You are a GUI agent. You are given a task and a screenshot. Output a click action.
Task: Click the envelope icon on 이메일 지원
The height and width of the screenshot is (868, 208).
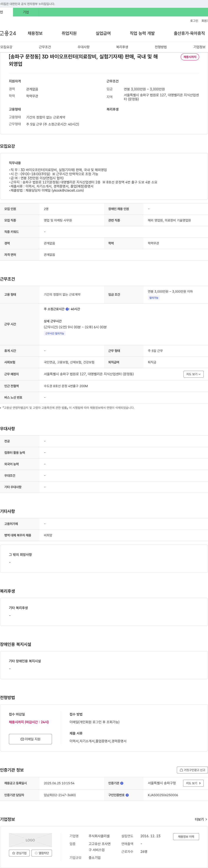click(22, 739)
